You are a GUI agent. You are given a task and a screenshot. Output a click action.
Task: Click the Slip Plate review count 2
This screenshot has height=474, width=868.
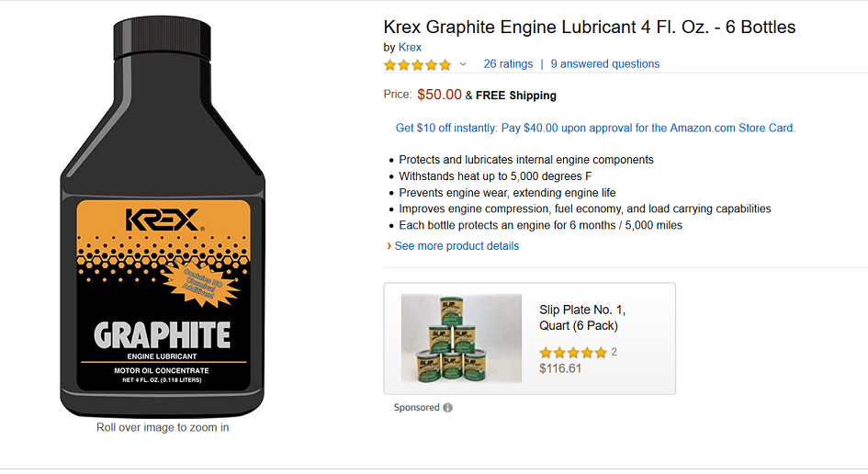coord(614,352)
